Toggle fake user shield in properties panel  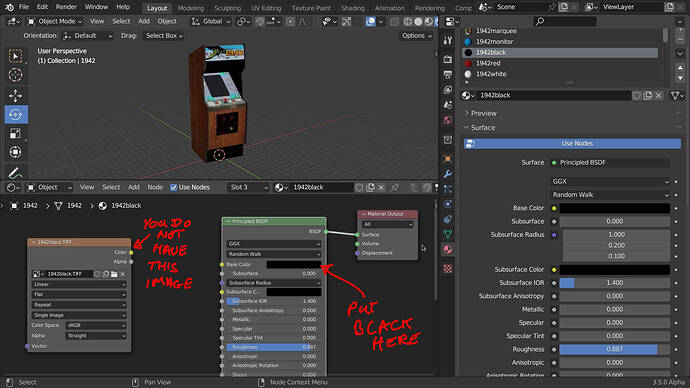(x=637, y=95)
